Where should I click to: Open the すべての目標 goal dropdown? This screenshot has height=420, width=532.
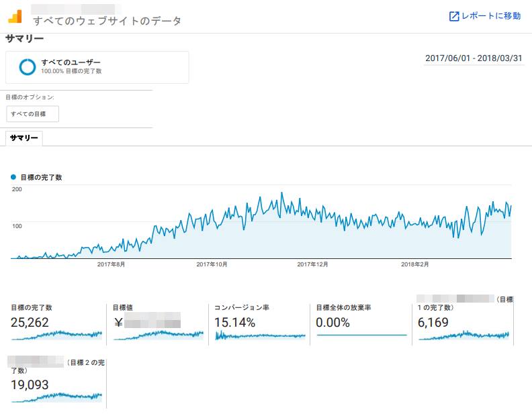[32, 114]
